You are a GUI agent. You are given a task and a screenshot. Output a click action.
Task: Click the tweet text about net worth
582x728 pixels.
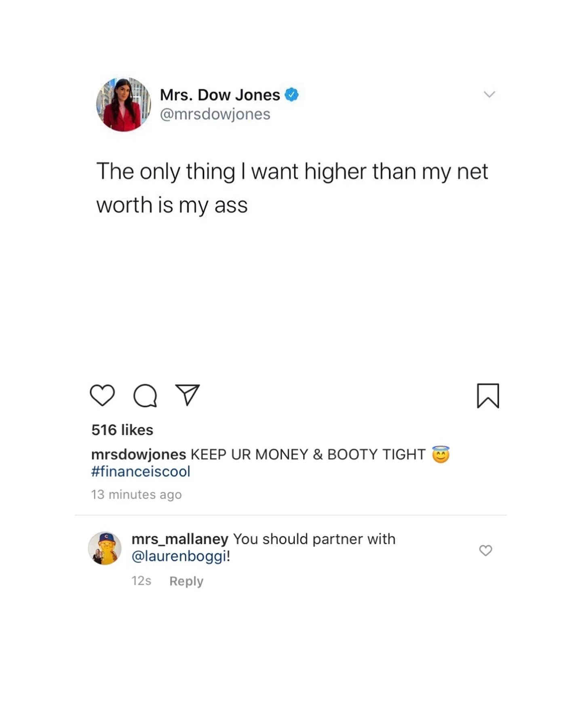coord(292,188)
